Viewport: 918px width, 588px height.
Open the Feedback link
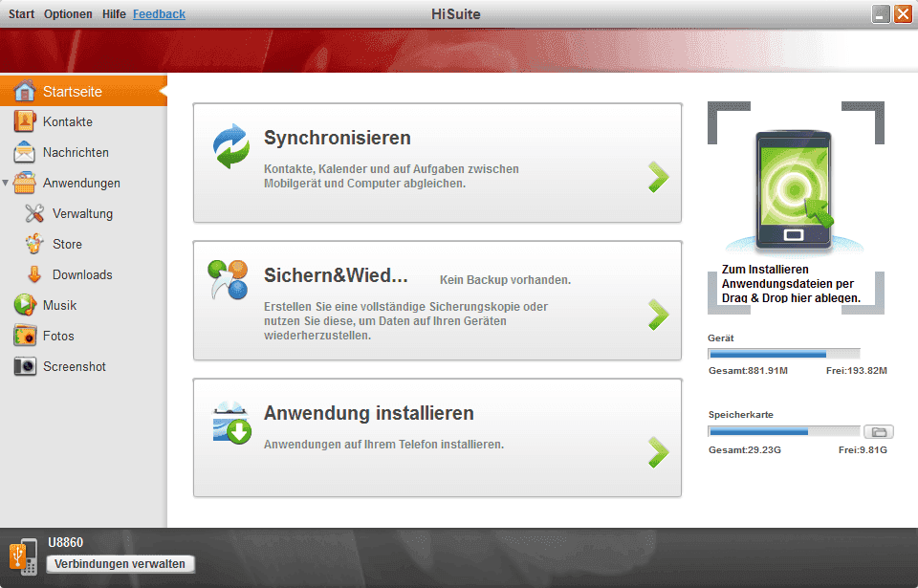[159, 14]
